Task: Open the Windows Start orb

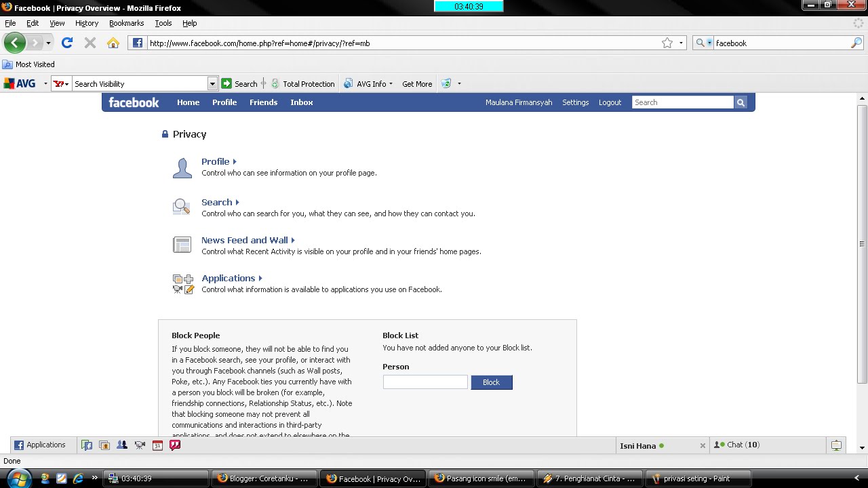Action: coord(19,478)
